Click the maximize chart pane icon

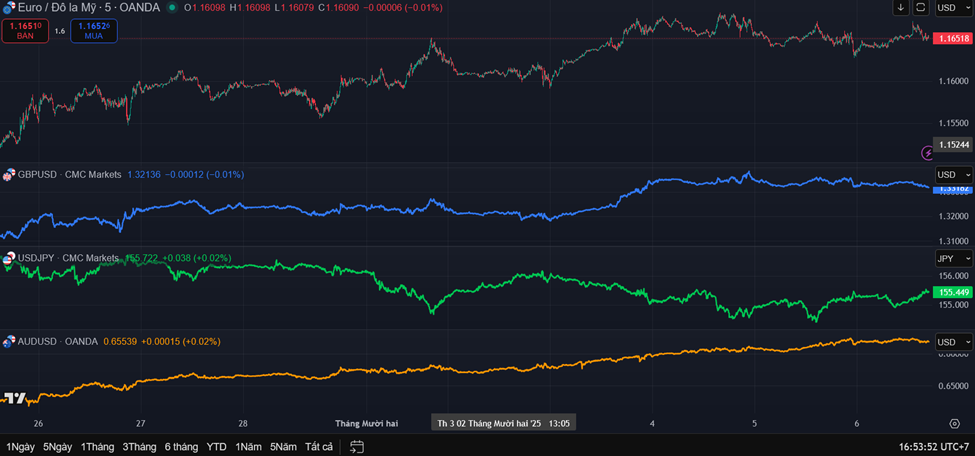921,8
